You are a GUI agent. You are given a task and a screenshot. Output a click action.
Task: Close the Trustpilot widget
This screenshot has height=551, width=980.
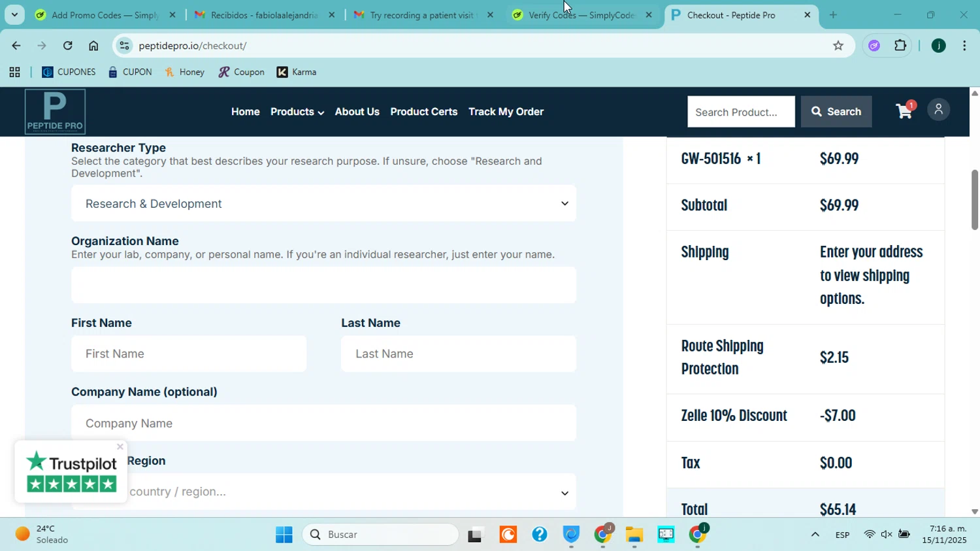pos(120,447)
